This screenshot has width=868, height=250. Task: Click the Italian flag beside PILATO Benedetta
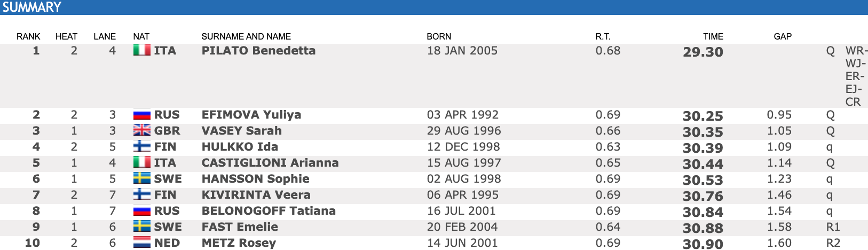point(142,50)
